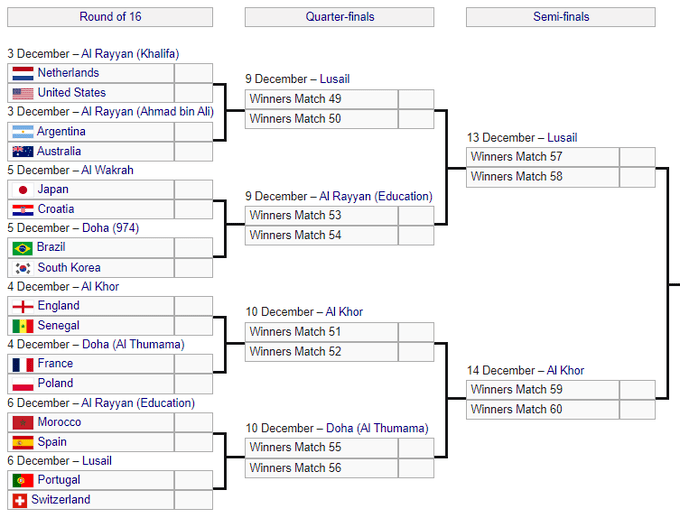Open Al Khor link for 14 December semi-final
The image size is (680, 518).
566,370
